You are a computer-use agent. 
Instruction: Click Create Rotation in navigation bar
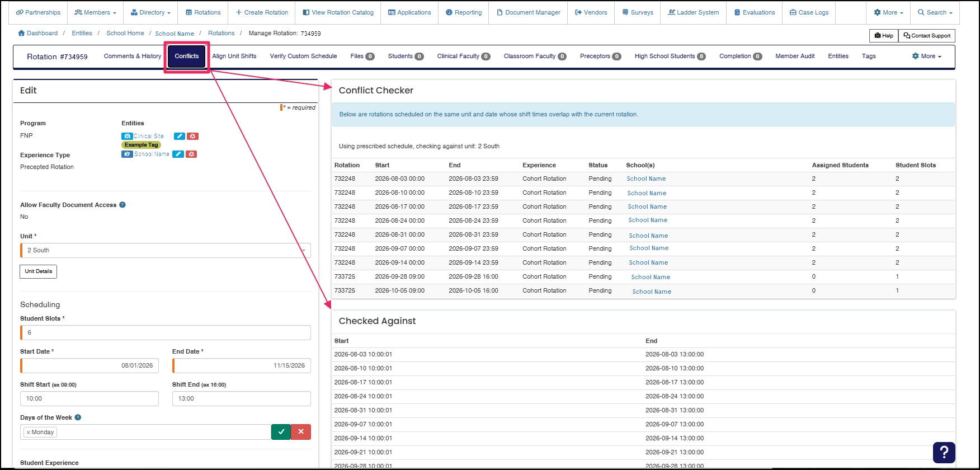point(262,12)
